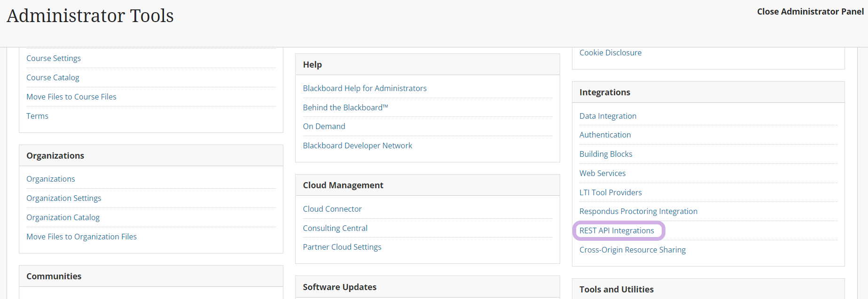Open Cloud Connector settings

click(x=332, y=209)
